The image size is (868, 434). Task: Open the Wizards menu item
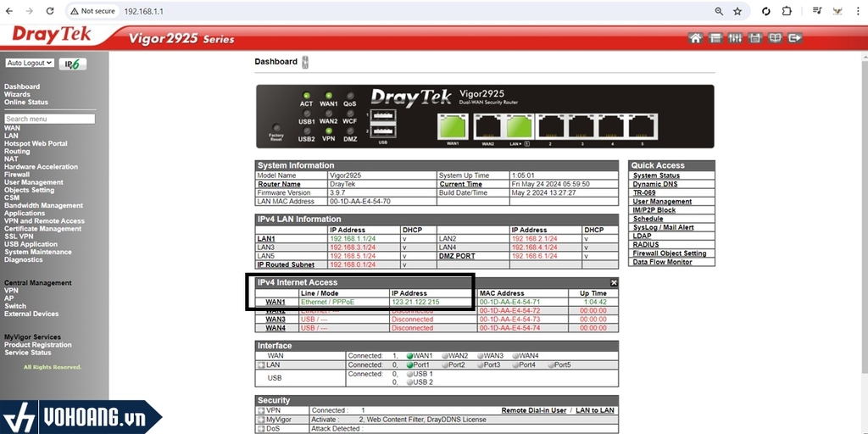pos(17,95)
